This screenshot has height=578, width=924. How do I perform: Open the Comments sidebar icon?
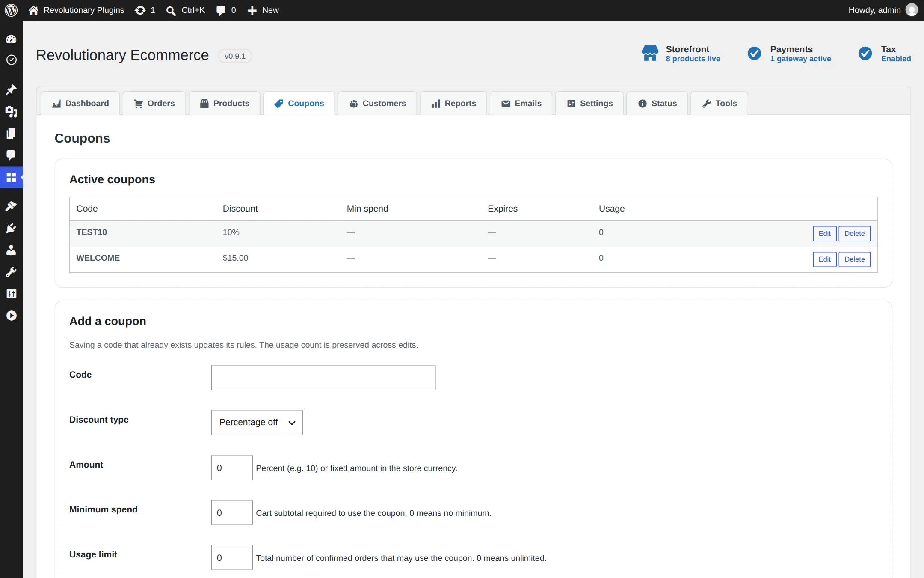tap(11, 155)
